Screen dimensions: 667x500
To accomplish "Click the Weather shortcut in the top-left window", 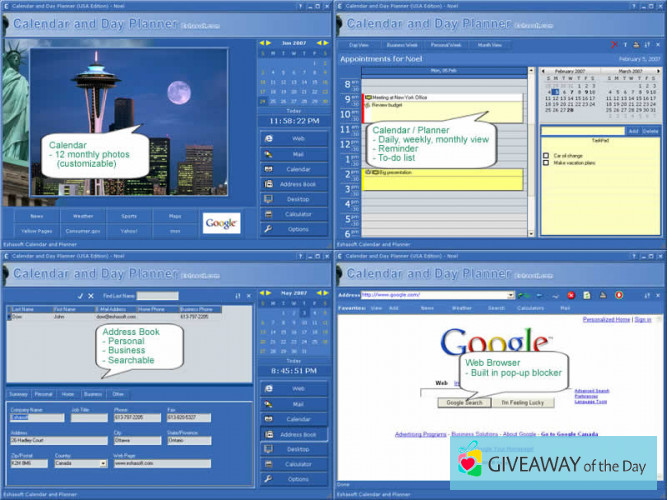I will 83,216.
